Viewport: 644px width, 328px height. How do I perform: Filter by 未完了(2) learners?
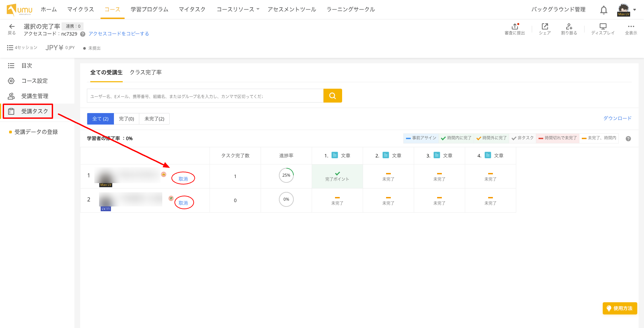(154, 119)
